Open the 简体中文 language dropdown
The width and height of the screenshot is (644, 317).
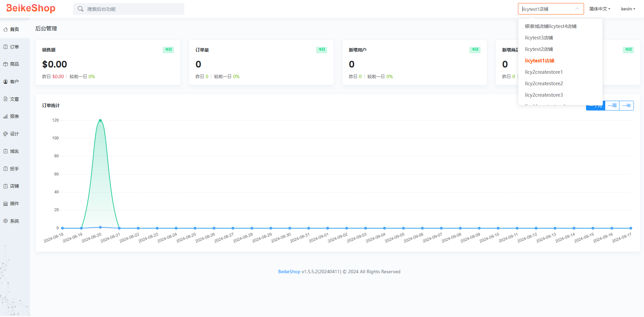(600, 9)
